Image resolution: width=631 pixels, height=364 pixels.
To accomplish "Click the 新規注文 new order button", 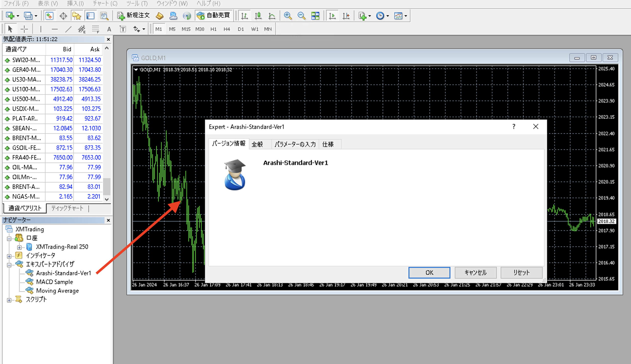I will click(x=134, y=16).
